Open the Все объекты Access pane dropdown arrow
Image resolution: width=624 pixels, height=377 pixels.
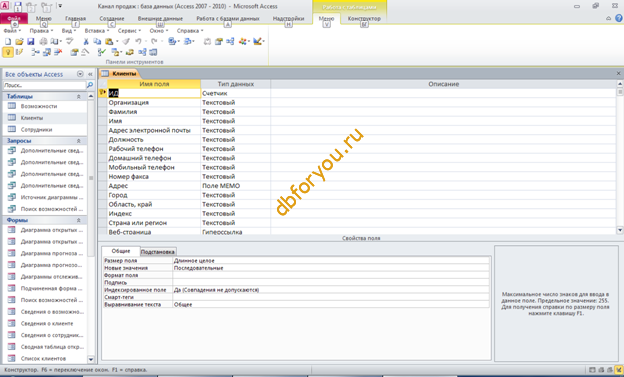[x=80, y=74]
